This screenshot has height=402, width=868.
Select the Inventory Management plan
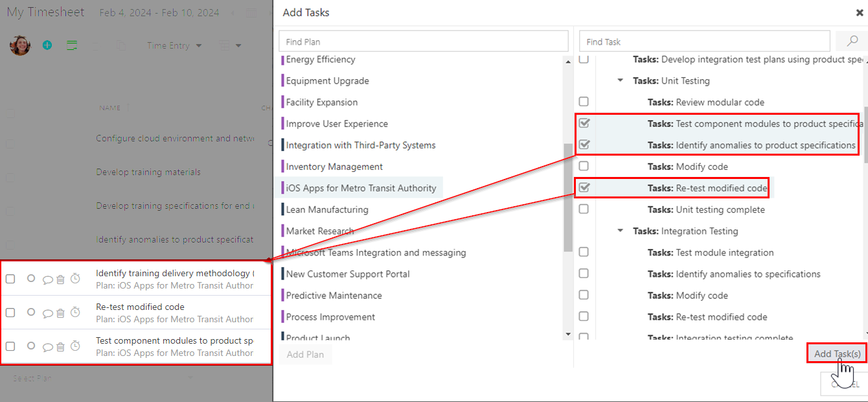point(334,166)
